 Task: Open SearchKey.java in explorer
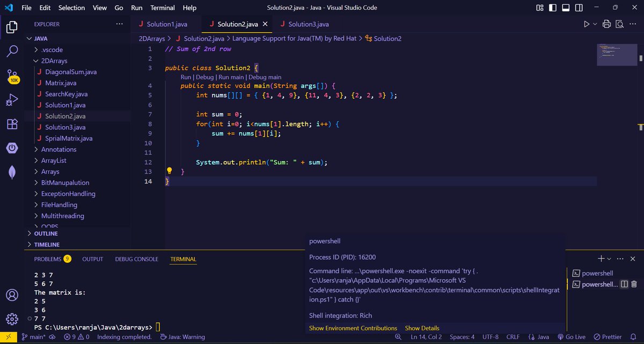click(66, 94)
